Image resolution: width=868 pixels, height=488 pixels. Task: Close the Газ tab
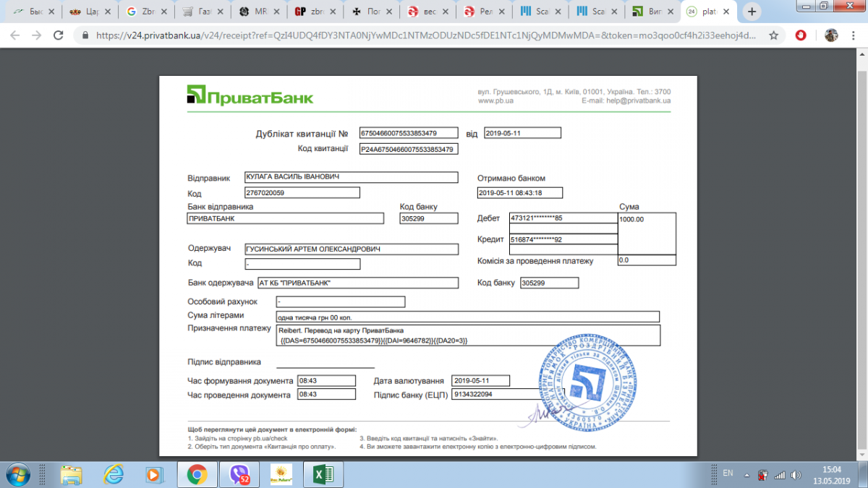point(219,12)
